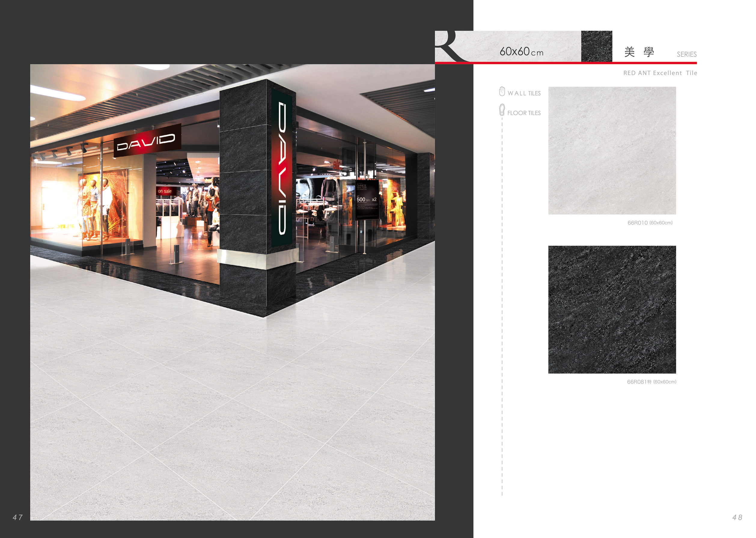Screen dimensions: 756x538
Task: Select the light gray 66R010 tile sample
Action: tap(612, 150)
